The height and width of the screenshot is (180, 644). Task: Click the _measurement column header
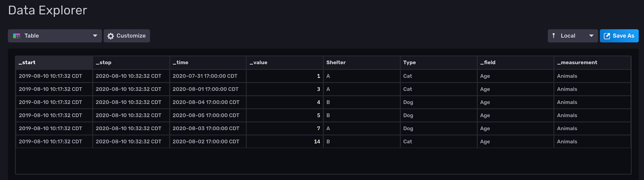coord(592,63)
